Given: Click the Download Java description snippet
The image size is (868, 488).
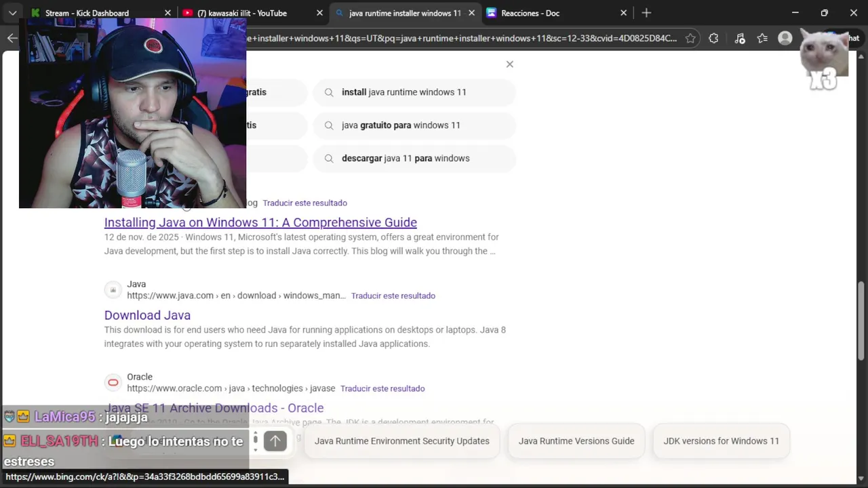Looking at the screenshot, I should click(305, 337).
